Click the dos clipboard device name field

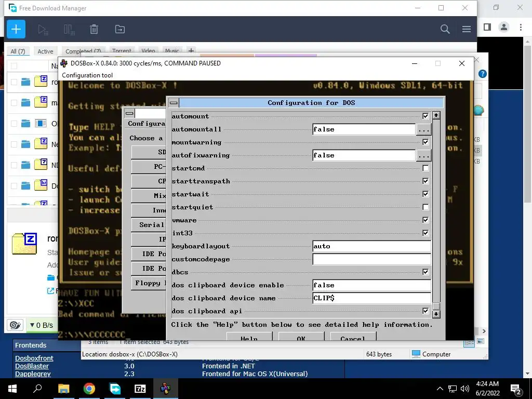[371, 298]
